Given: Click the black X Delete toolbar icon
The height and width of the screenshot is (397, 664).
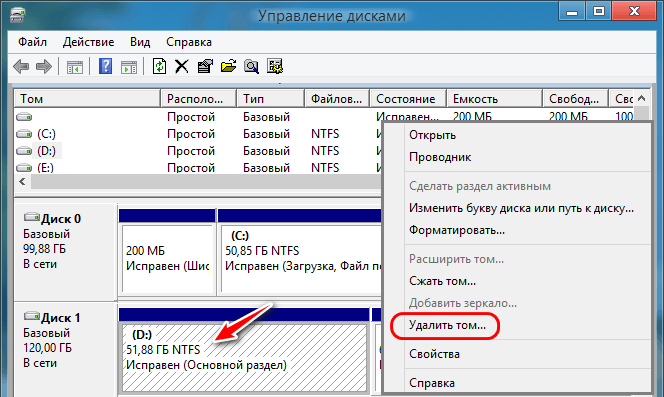Looking at the screenshot, I should [182, 67].
